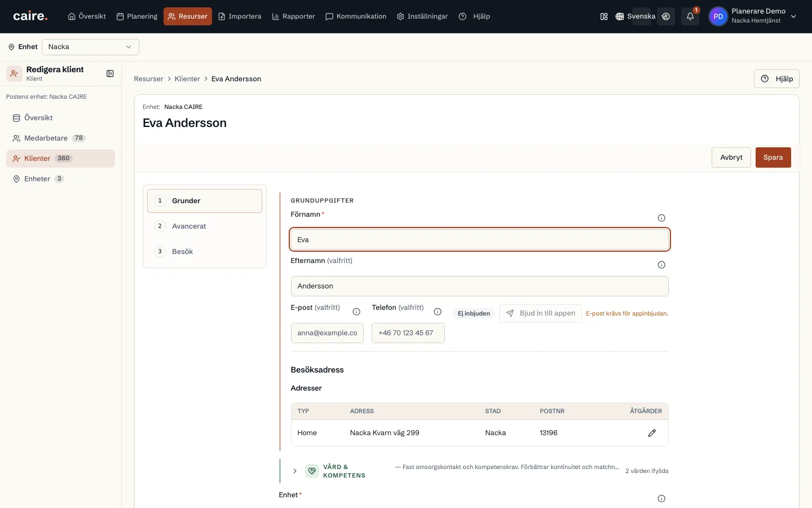Open the Kommunikation menu
The image size is (812, 508).
356,16
